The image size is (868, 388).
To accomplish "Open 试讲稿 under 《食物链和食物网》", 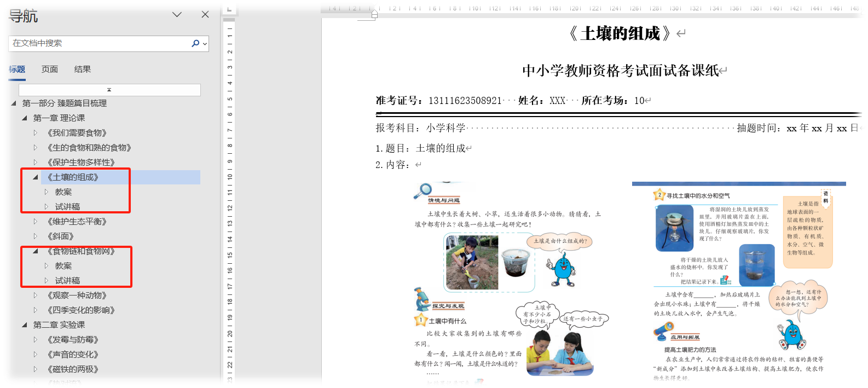I will tap(67, 280).
